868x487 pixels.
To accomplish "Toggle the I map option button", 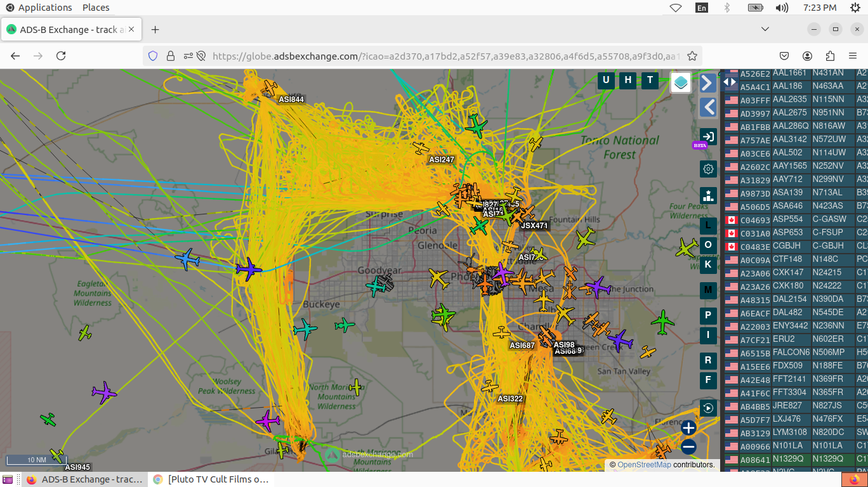I will click(708, 335).
